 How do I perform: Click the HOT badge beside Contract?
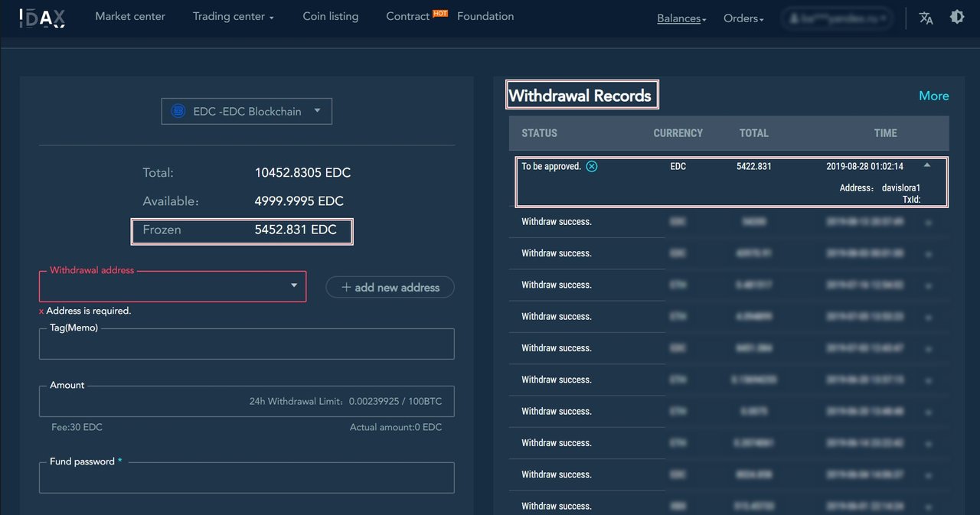(x=440, y=13)
